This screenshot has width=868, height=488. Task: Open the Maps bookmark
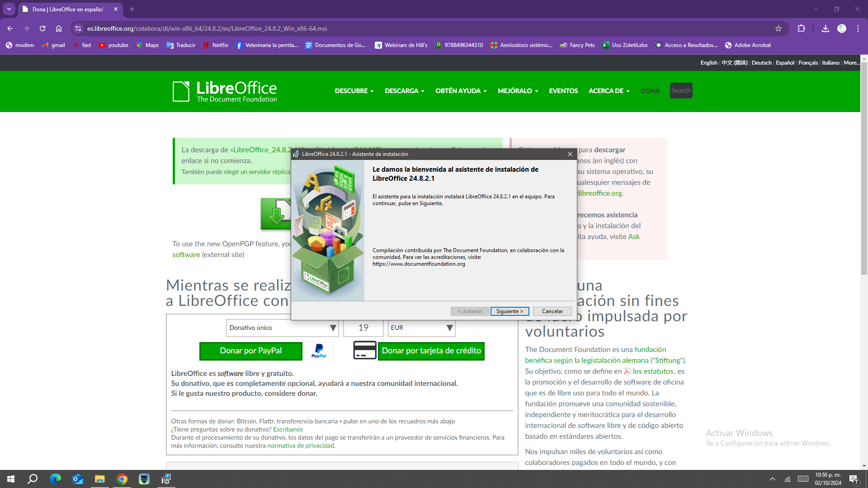(147, 45)
